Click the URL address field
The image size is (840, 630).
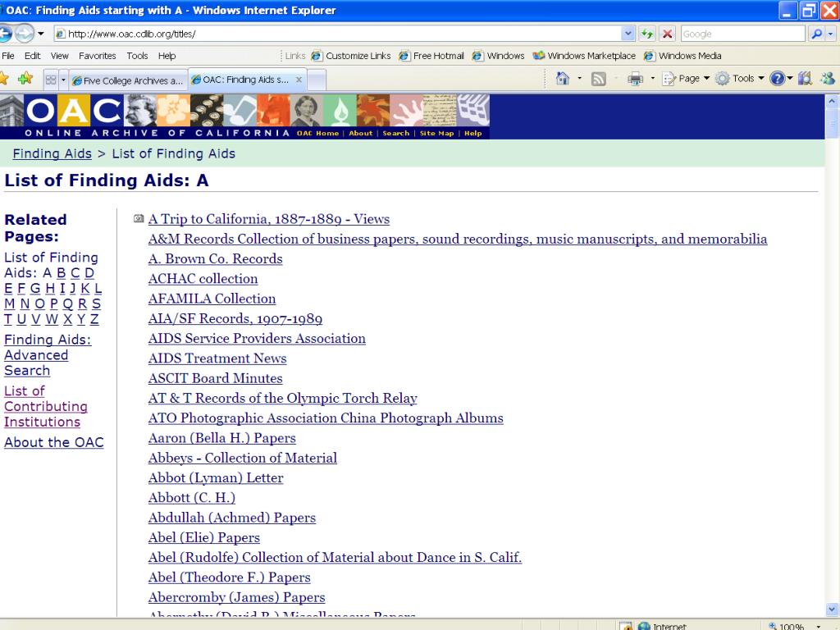[x=337, y=34]
